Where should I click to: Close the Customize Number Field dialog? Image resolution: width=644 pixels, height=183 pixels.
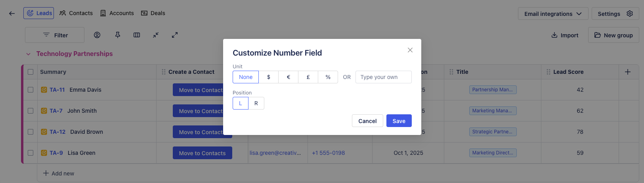410,50
